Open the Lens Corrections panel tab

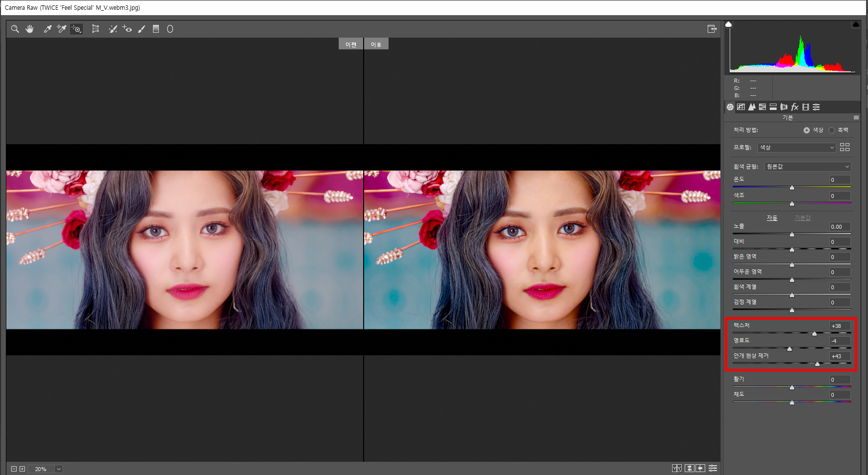[x=784, y=107]
